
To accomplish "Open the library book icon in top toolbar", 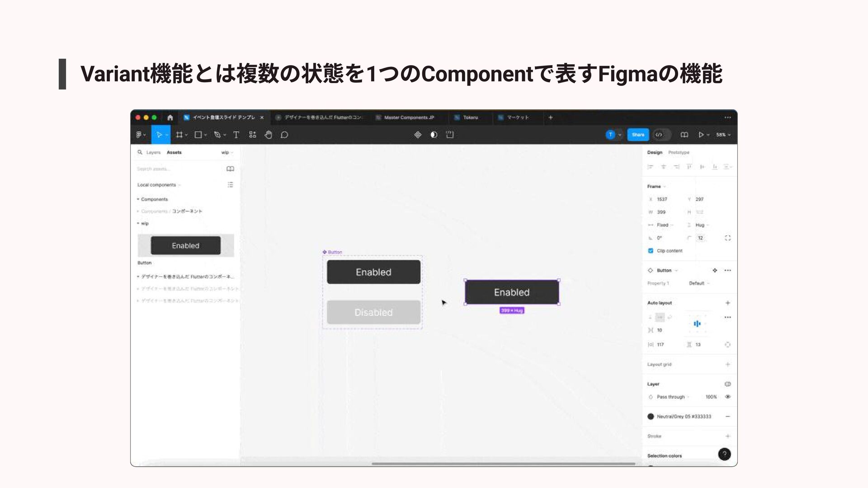I will (684, 135).
